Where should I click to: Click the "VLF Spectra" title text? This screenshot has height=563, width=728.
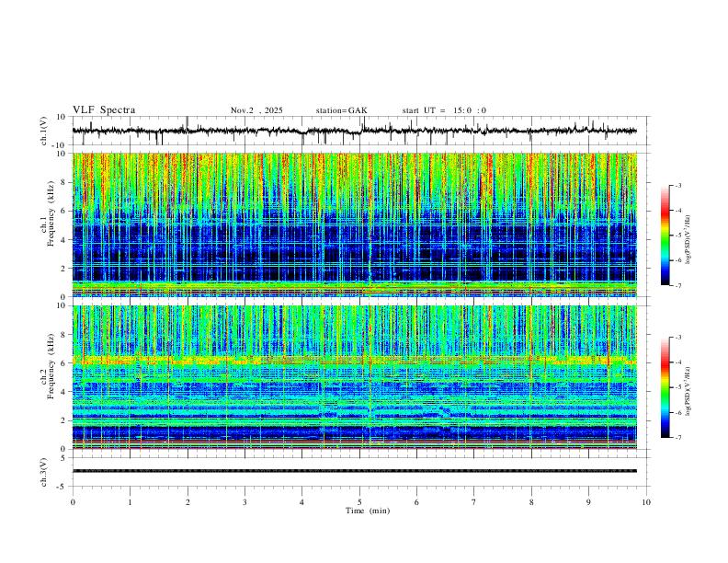[104, 109]
